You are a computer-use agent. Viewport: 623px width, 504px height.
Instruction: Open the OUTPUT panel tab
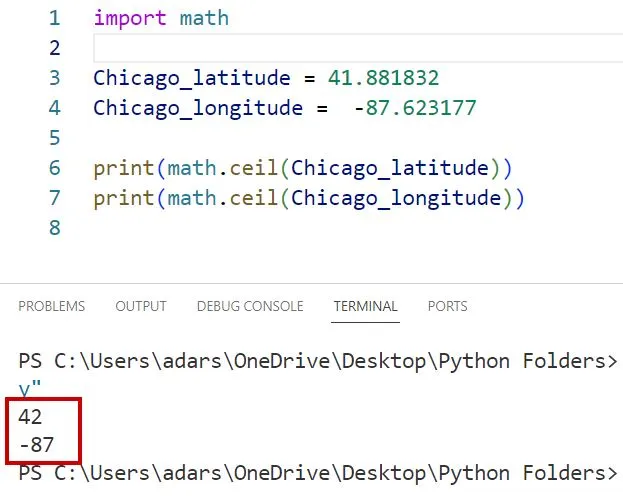(x=141, y=306)
